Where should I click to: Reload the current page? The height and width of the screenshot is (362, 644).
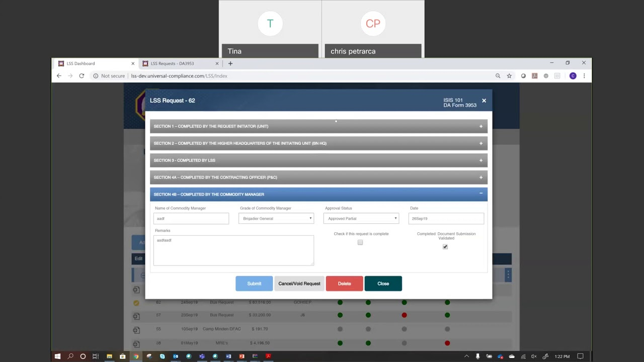click(x=82, y=76)
